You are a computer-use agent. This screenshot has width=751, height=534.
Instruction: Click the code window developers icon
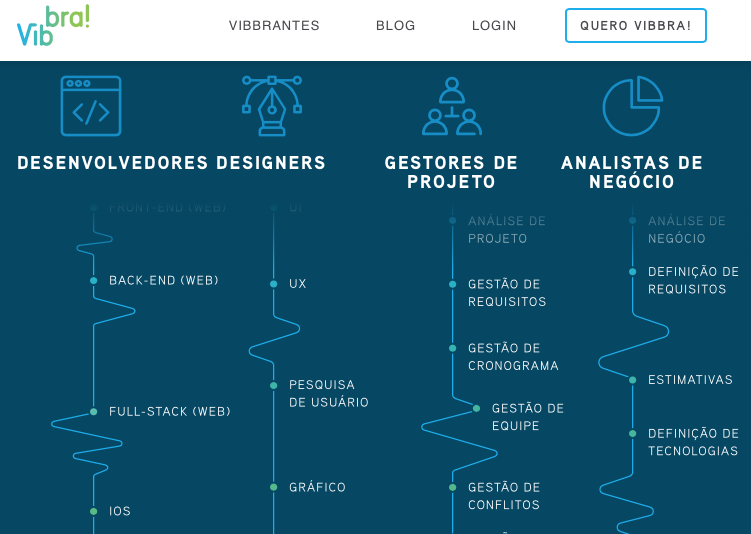click(x=90, y=107)
